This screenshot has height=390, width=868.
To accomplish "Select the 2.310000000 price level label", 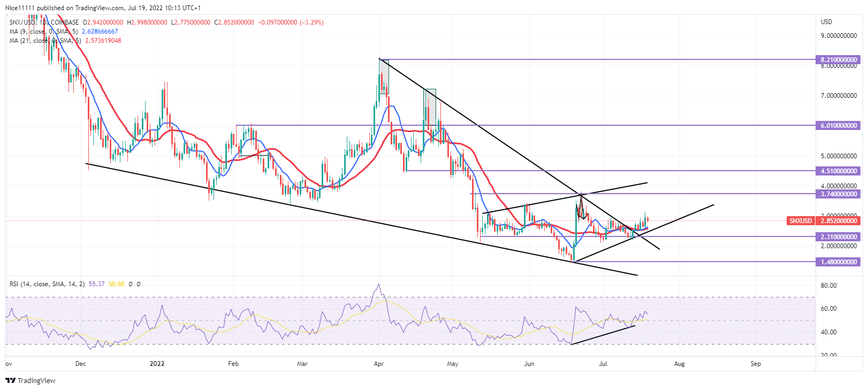I will pyautogui.click(x=839, y=236).
